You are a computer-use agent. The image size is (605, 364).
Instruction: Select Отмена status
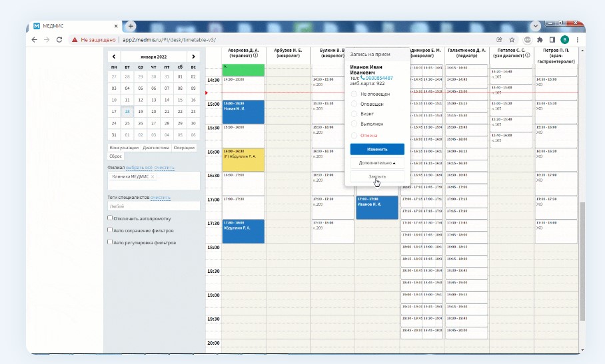point(354,136)
